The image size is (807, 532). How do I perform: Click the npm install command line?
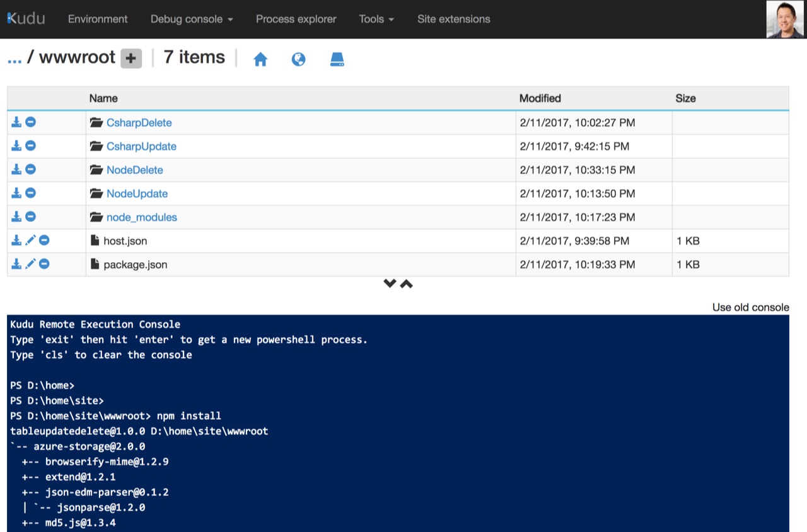tap(115, 416)
